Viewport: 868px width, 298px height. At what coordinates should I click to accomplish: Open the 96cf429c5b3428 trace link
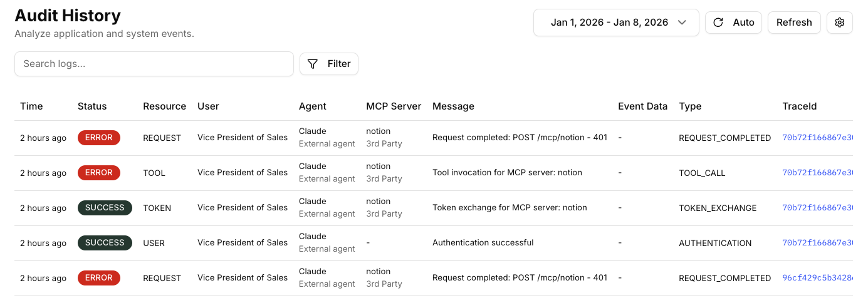(817, 278)
